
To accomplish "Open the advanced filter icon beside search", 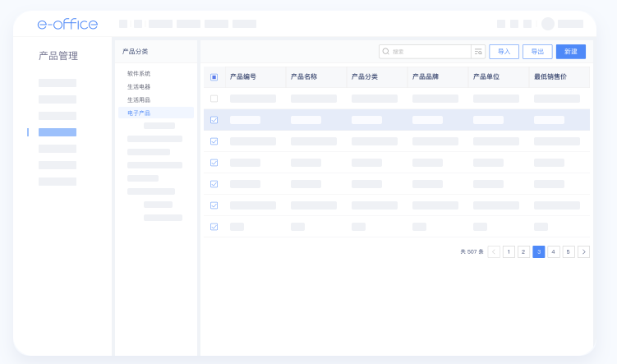I will [x=478, y=51].
